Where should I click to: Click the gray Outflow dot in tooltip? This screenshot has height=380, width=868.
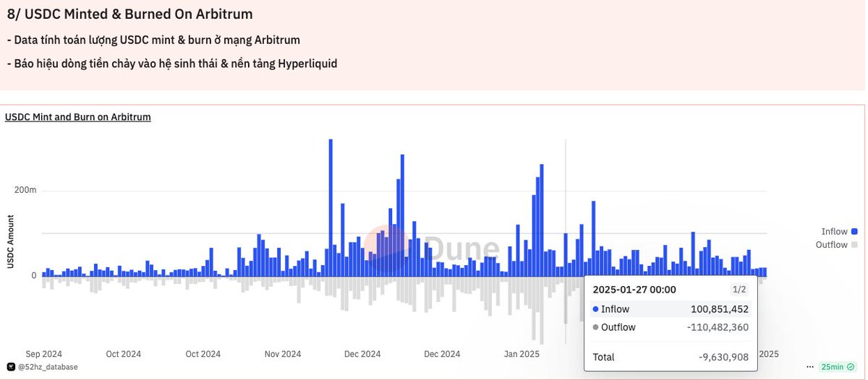pyautogui.click(x=595, y=327)
